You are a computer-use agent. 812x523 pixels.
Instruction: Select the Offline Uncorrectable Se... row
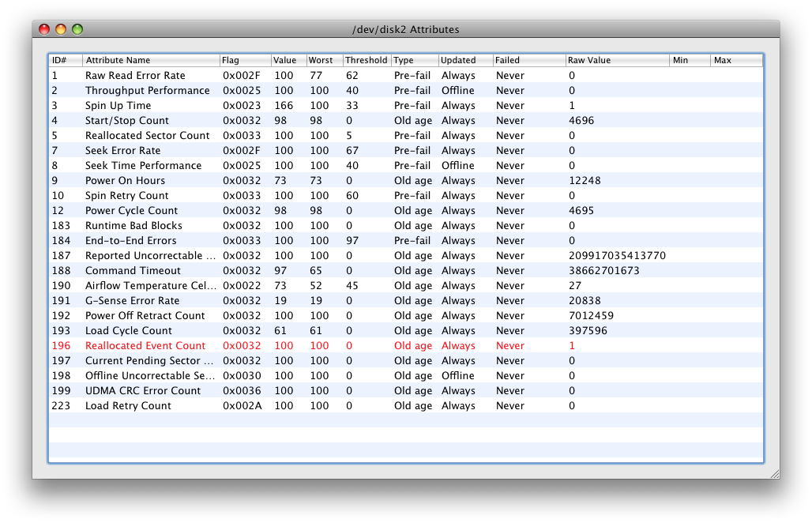tap(406, 376)
